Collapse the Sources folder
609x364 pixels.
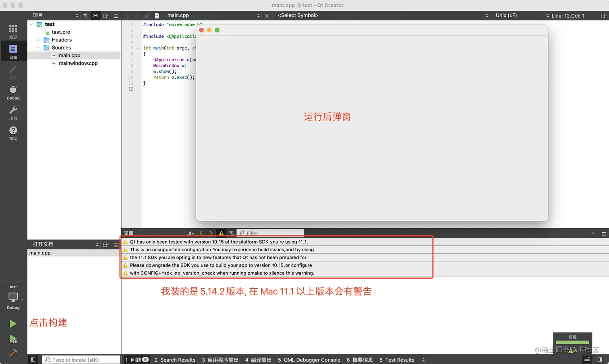tap(38, 48)
